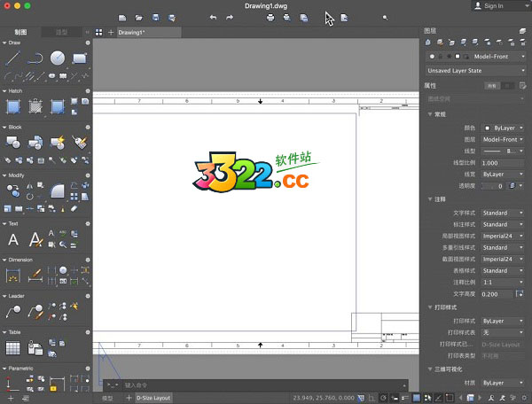Click the Hatch pattern tool icon
The height and width of the screenshot is (404, 532).
[13, 107]
